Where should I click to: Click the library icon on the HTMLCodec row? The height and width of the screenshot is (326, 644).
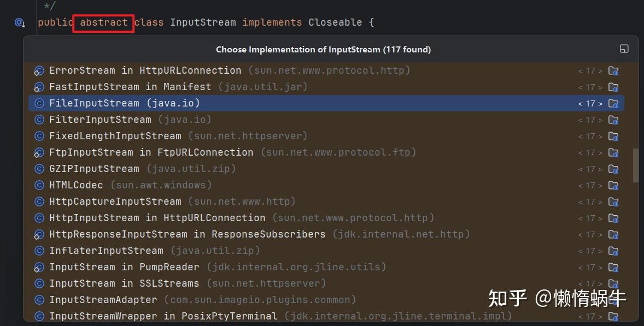coord(613,185)
